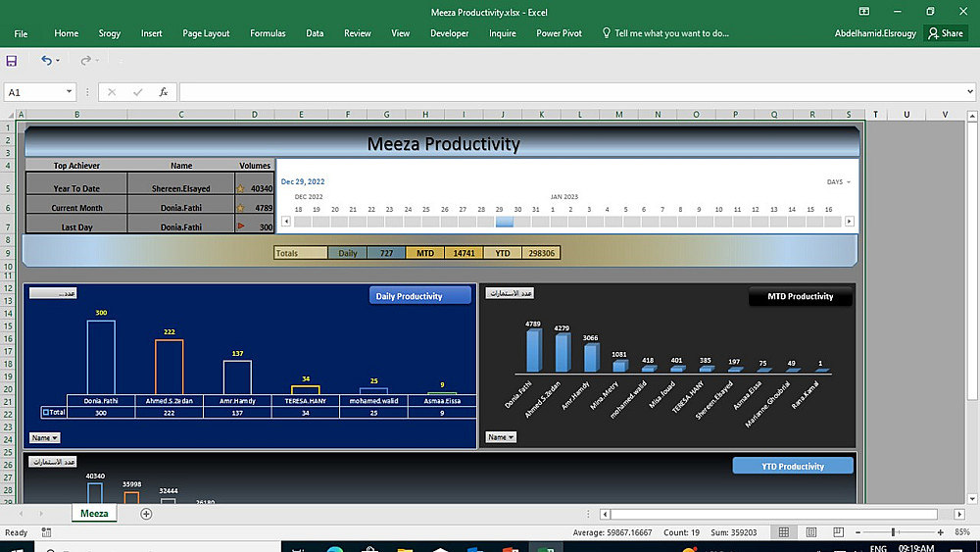Open the Meeza sheet tab
This screenshot has height=552, width=980.
[x=94, y=514]
